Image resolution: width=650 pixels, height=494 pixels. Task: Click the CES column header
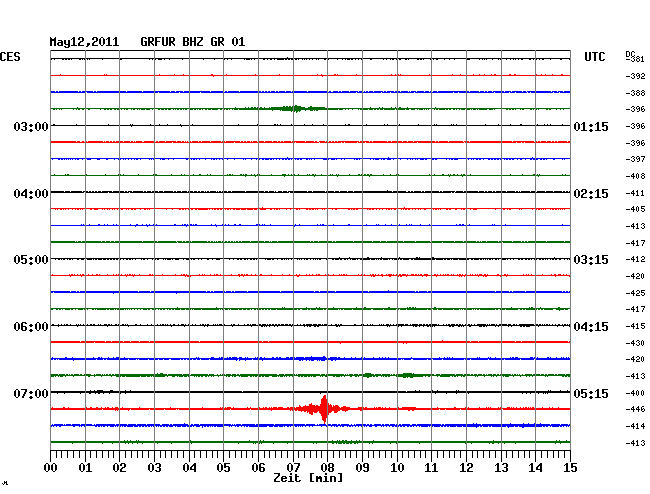coord(10,57)
